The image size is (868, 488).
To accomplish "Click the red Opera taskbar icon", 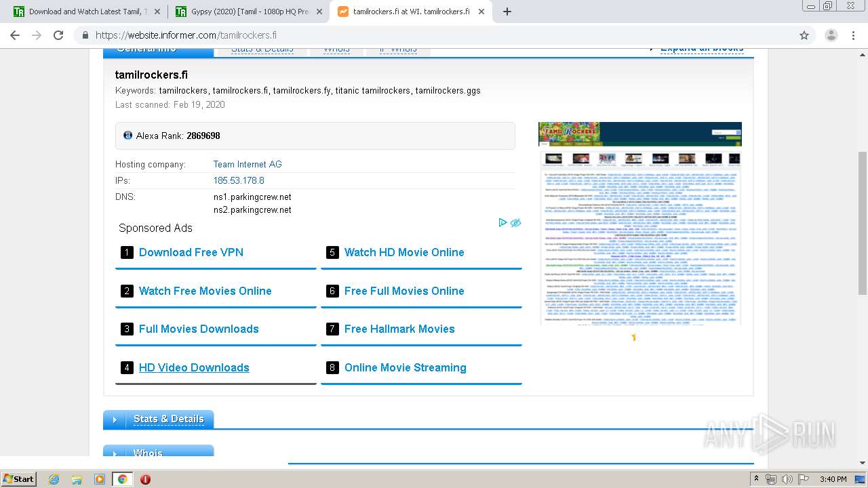I will point(145,479).
